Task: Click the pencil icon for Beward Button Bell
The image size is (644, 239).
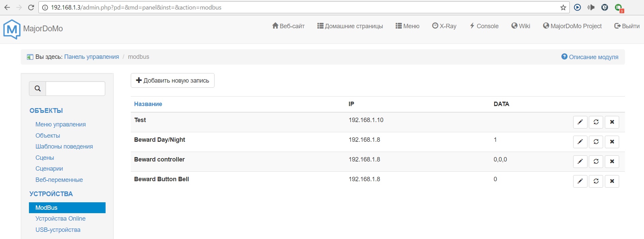Action: pyautogui.click(x=580, y=181)
